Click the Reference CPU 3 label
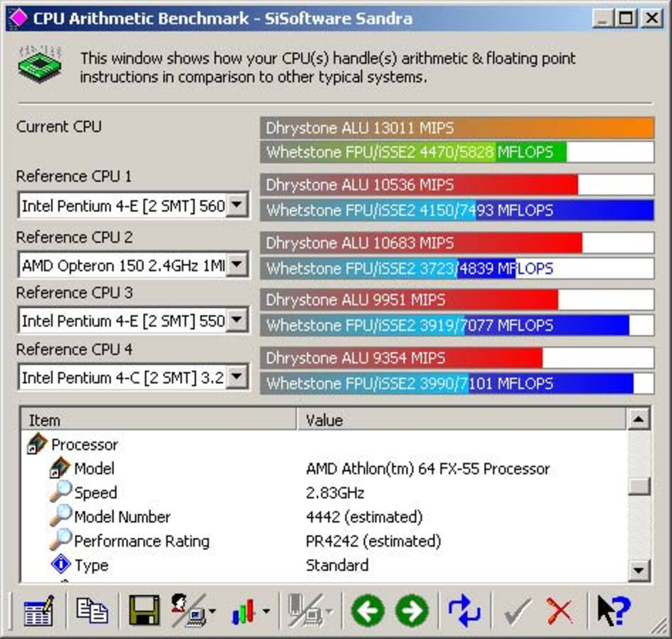 click(x=74, y=293)
